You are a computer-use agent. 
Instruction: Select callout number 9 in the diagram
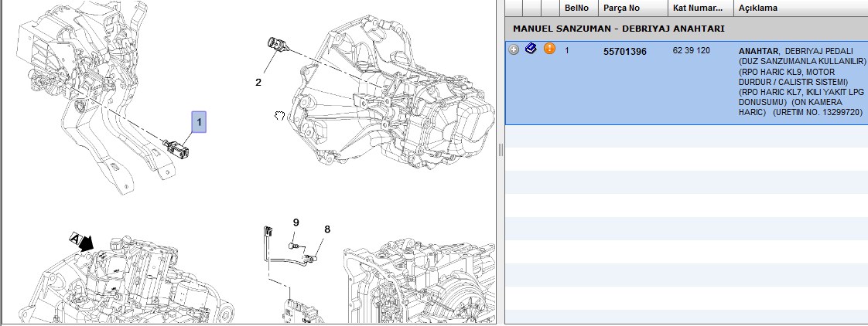[x=296, y=222]
